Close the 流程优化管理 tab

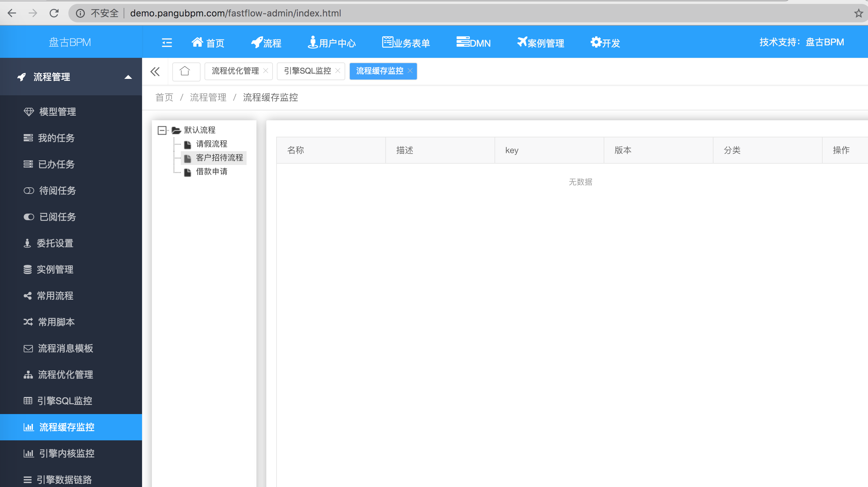coord(266,71)
